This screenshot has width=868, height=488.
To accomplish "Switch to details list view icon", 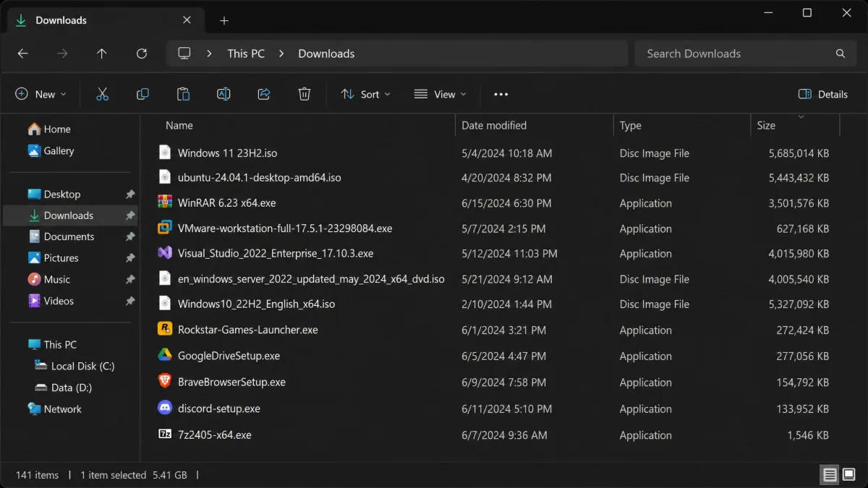I will [x=830, y=475].
